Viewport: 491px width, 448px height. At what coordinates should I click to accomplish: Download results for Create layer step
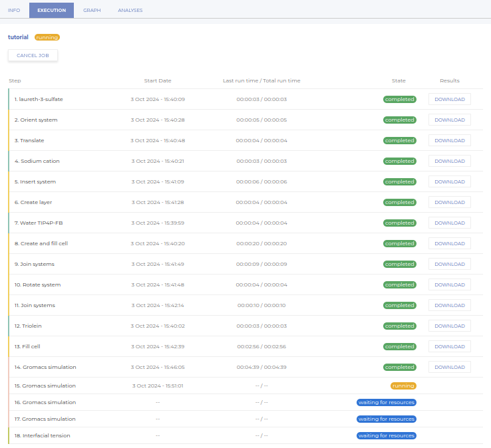point(449,202)
